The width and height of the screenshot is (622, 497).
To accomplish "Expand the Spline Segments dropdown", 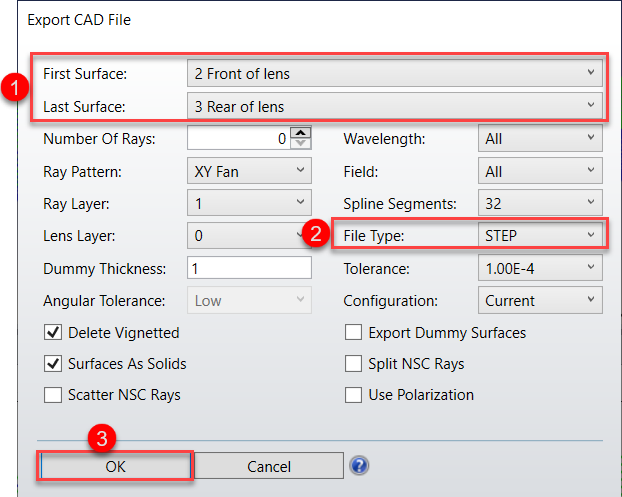I will (x=540, y=204).
